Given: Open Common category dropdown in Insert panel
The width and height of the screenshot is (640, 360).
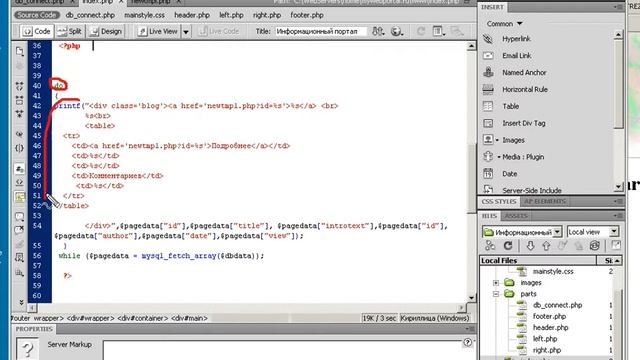Looking at the screenshot, I should pos(504,24).
